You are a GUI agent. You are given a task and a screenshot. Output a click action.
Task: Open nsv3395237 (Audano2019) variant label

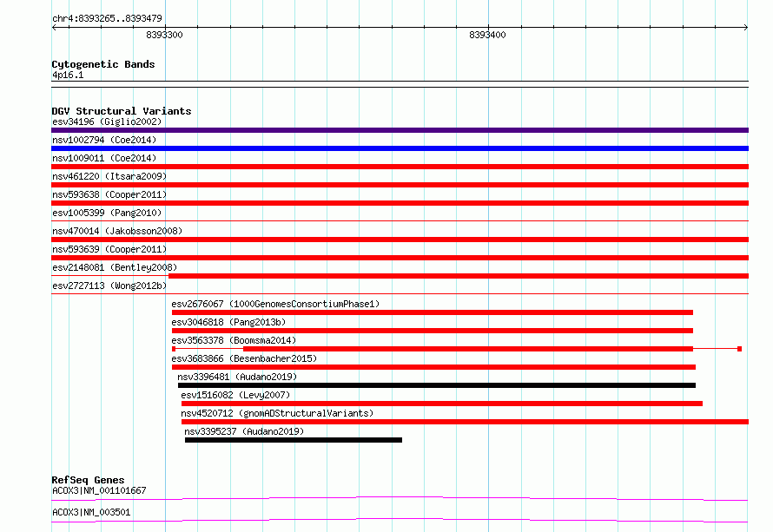click(x=244, y=431)
